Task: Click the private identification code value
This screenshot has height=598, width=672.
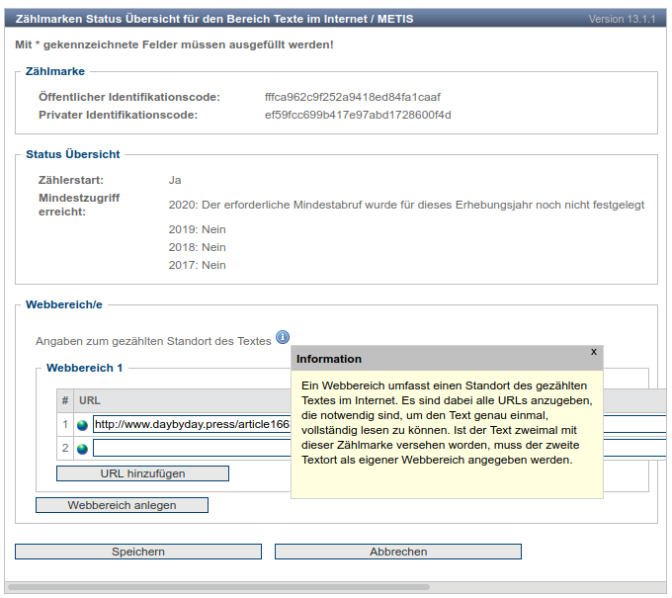Action: click(358, 115)
